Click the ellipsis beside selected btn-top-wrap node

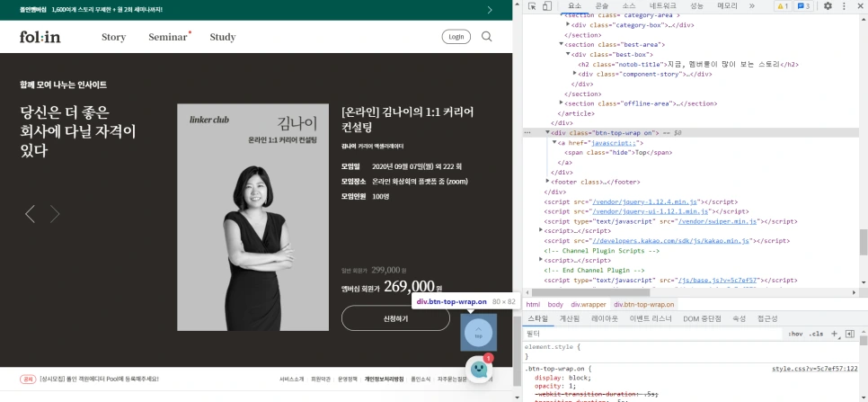pos(527,133)
